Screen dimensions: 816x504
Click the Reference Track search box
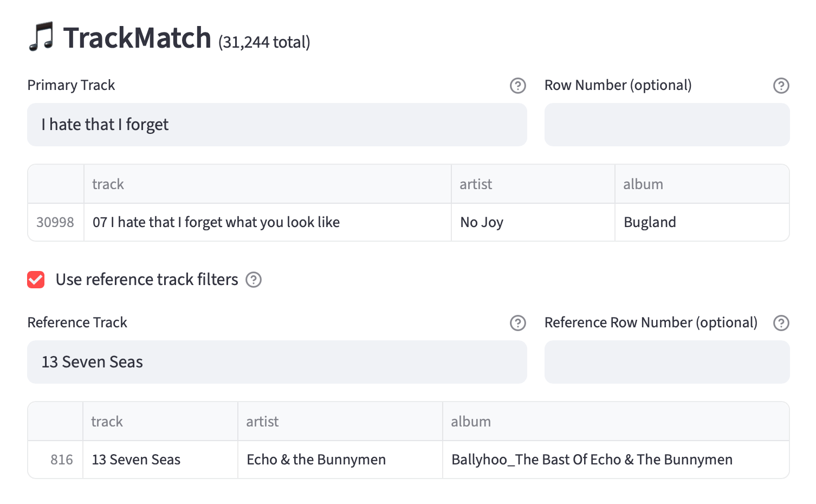tap(277, 361)
